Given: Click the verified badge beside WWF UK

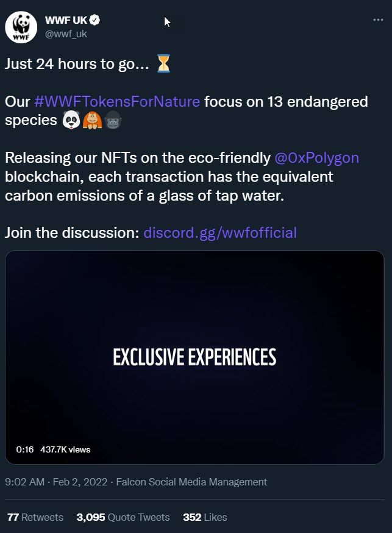Looking at the screenshot, I should (95, 21).
